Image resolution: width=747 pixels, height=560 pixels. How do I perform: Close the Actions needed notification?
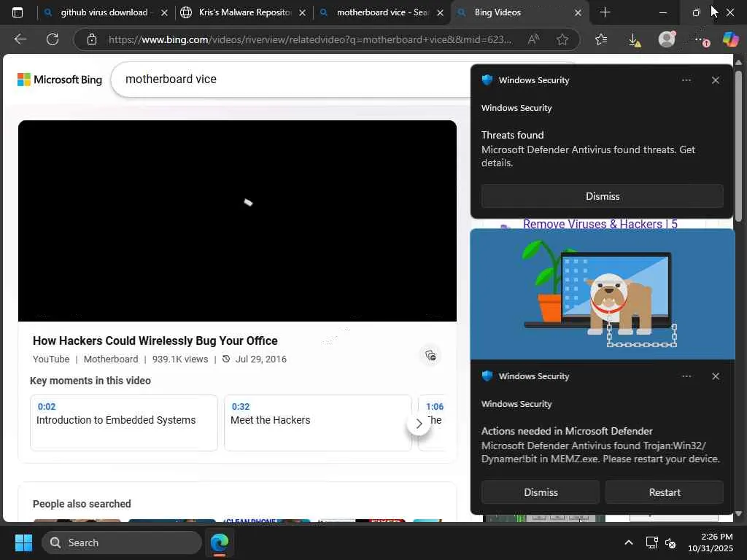(x=715, y=376)
